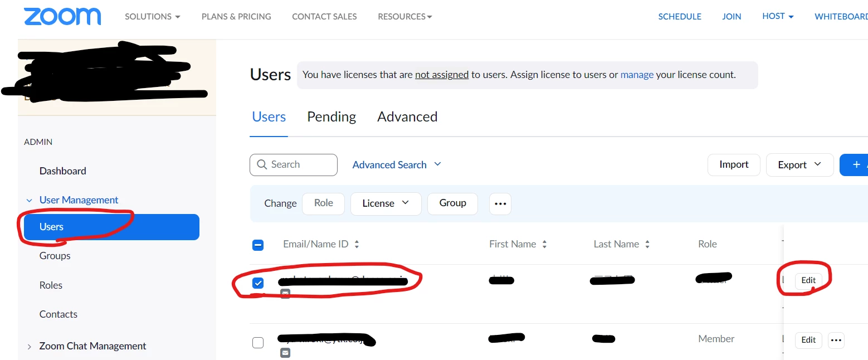This screenshot has height=360, width=868.
Task: Click the Role button in the Change bar
Action: pos(324,203)
